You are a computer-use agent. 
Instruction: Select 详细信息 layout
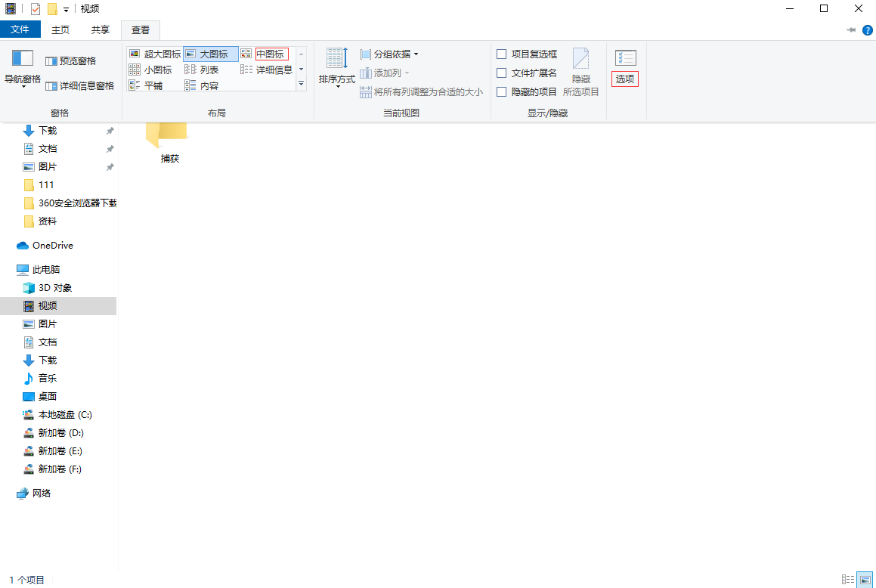[x=267, y=70]
